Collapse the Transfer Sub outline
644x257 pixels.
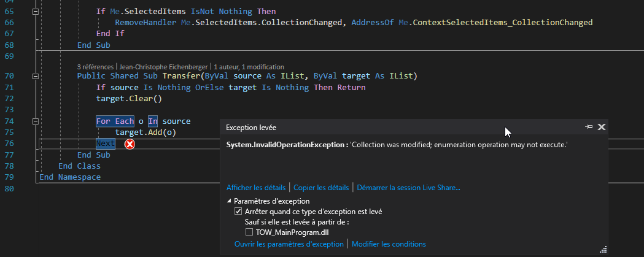click(35, 76)
